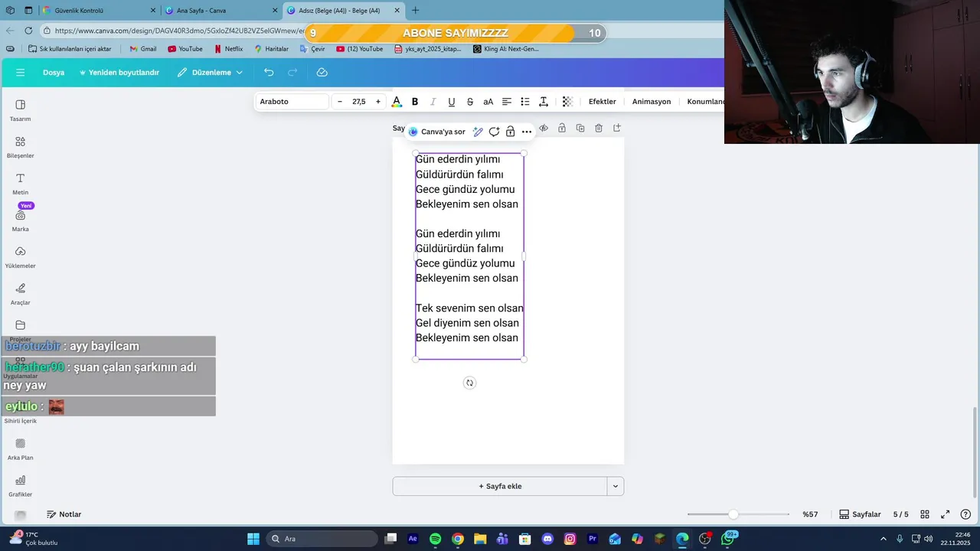
Task: Open the Bileşenler elements panel
Action: pos(20,147)
